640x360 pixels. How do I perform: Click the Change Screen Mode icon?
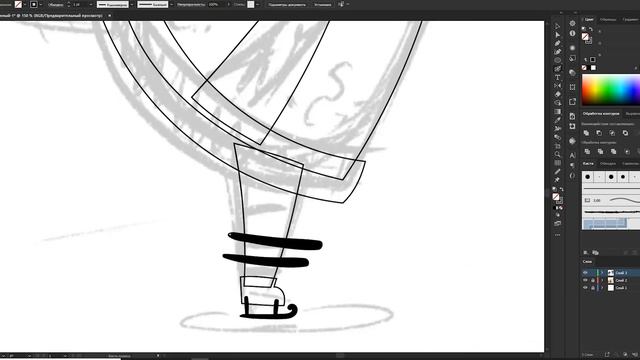click(x=558, y=224)
